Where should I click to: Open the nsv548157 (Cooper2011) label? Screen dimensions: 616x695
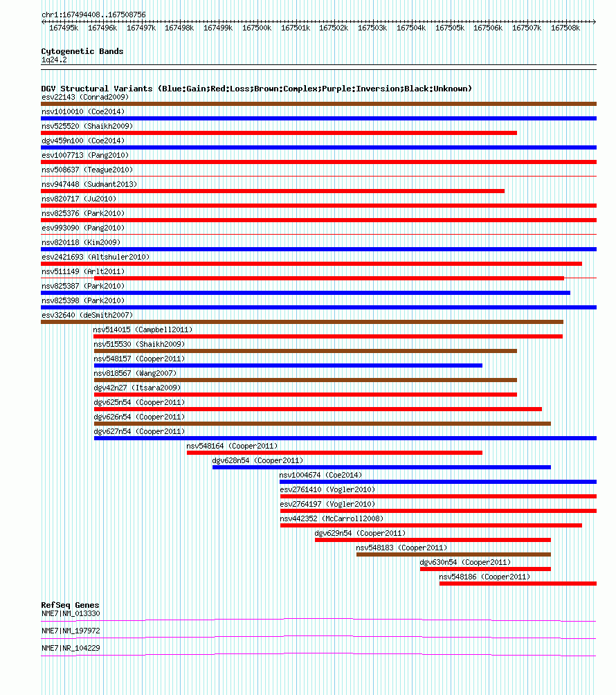coord(139,359)
